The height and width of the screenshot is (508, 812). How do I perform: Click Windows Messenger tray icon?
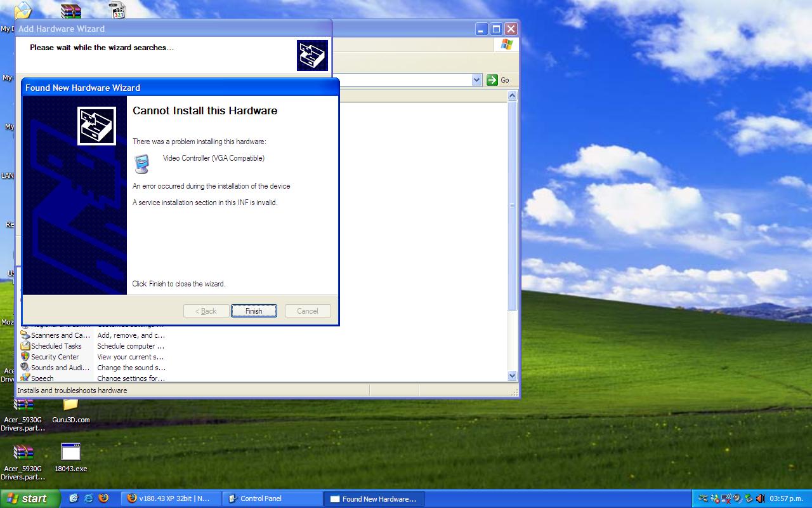tap(715, 498)
